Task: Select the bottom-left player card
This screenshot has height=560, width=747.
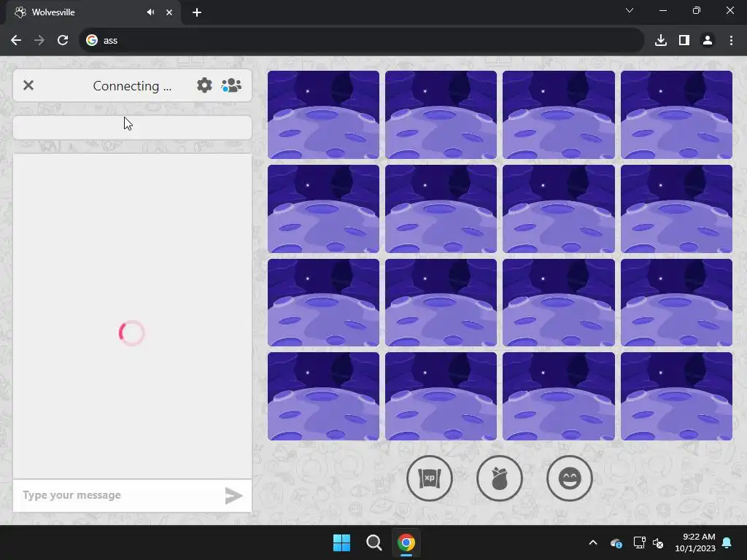Action: tap(323, 396)
